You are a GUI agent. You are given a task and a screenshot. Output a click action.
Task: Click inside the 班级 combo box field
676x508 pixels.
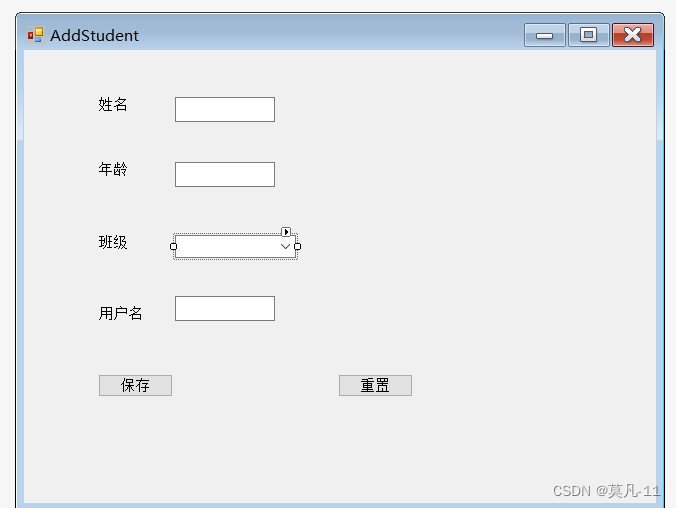click(227, 247)
